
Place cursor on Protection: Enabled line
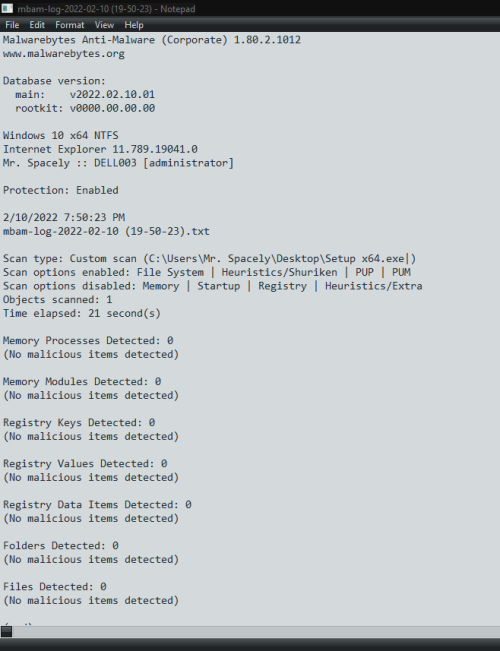click(x=61, y=190)
